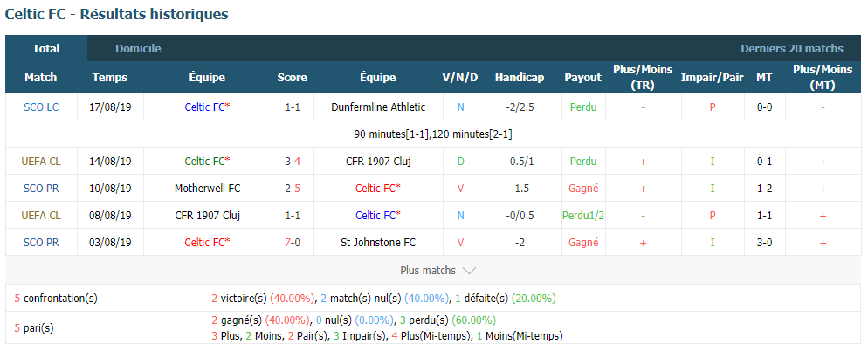
Task: Click handicap value -0/0.5
Action: tap(520, 216)
